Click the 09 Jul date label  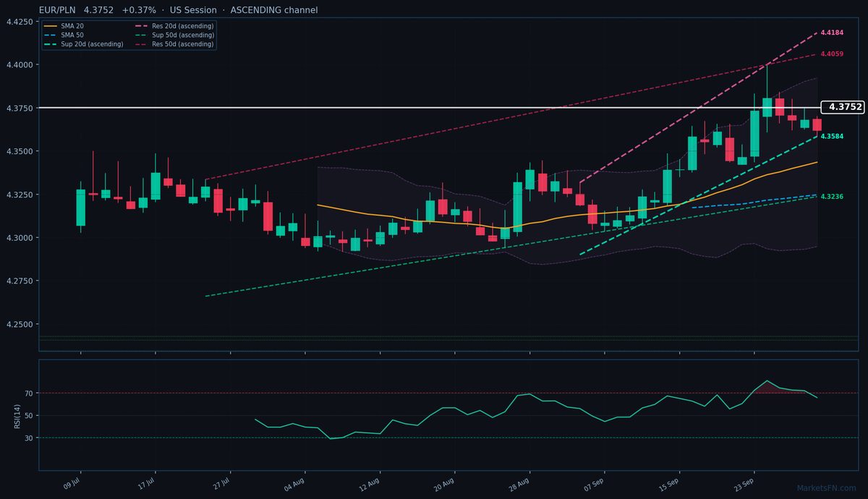(72, 484)
